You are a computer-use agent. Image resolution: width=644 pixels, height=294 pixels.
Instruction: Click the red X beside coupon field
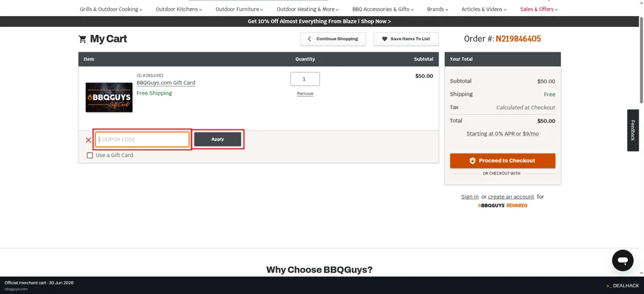click(89, 140)
